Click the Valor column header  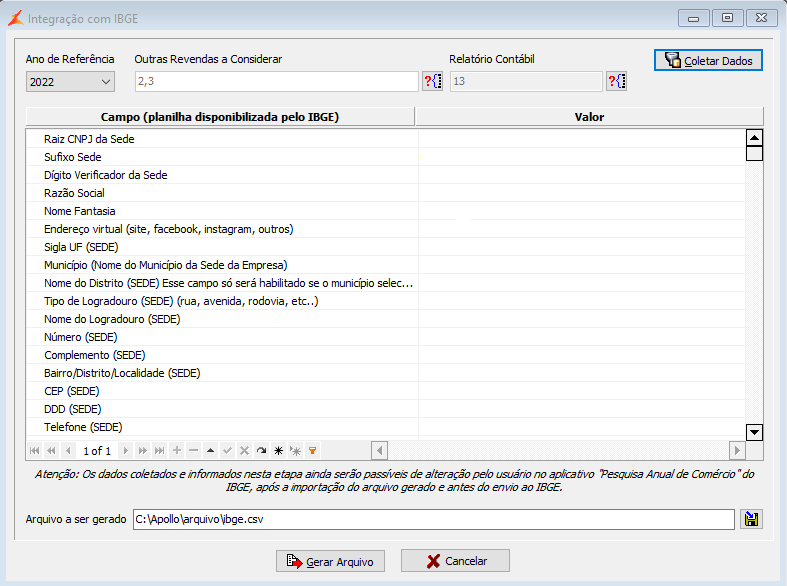pos(589,116)
